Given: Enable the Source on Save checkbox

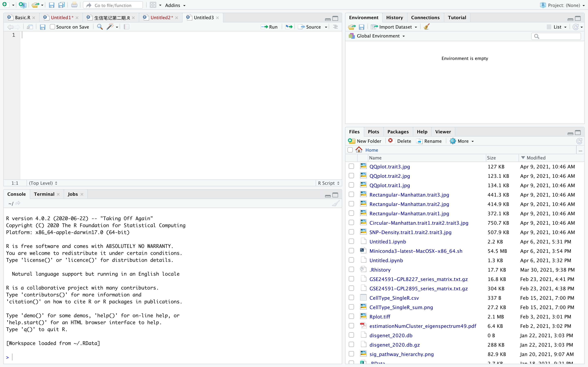Looking at the screenshot, I should [52, 27].
